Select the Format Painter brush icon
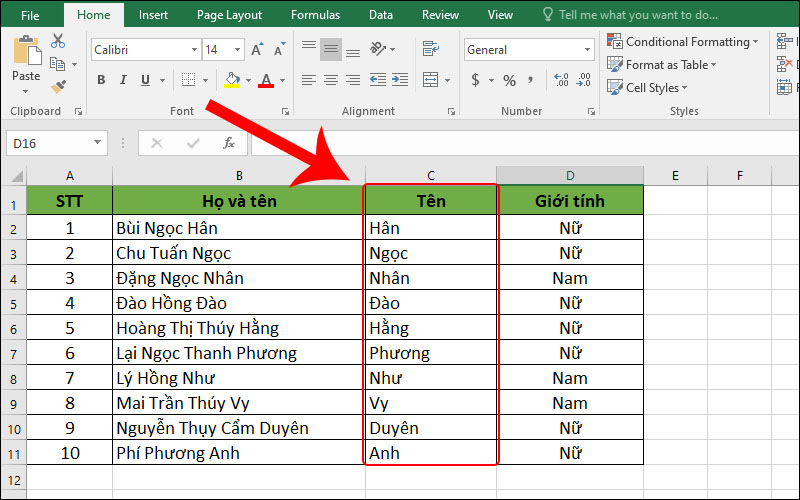 point(58,87)
